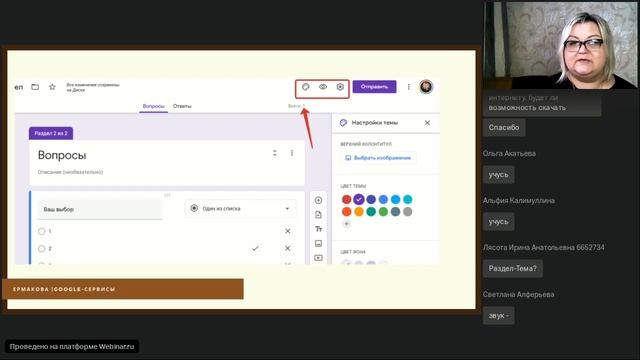640x360 pixels.
Task: Click the звук - chat message
Action: pyautogui.click(x=499, y=316)
